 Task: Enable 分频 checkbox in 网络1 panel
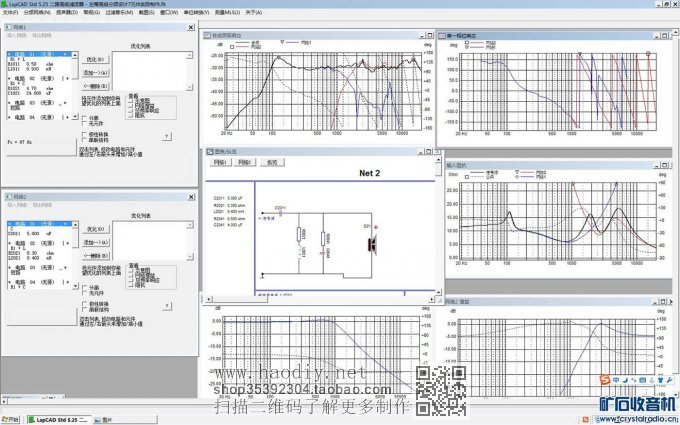85,117
